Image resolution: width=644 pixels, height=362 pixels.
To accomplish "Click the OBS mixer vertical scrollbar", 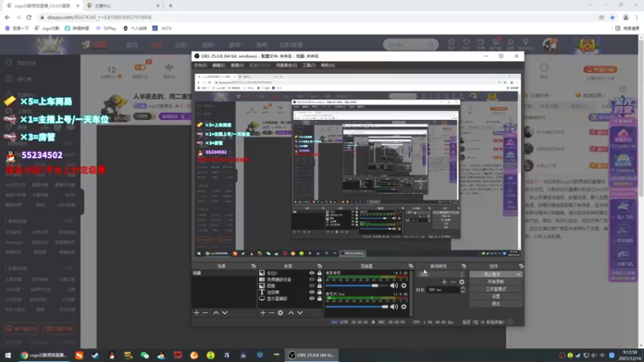I will pos(411,294).
